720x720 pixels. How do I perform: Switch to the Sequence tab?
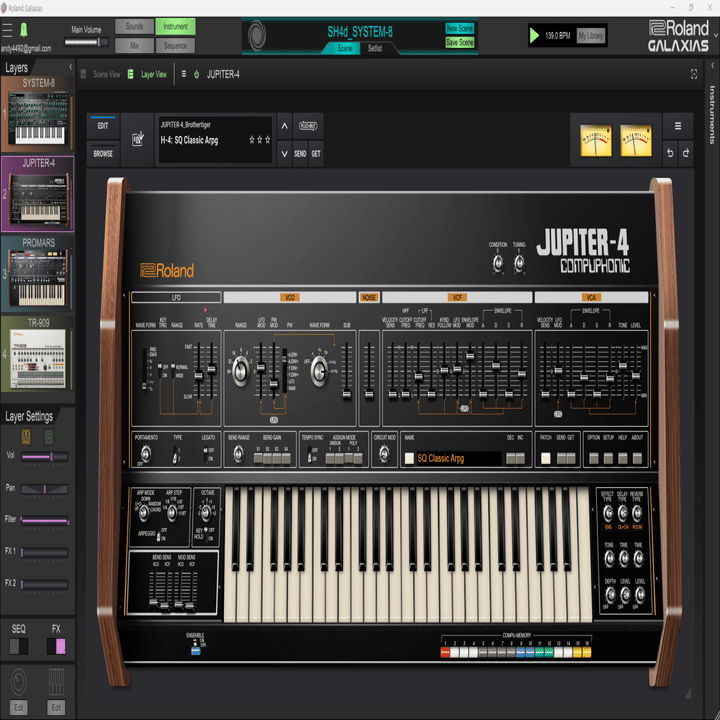click(x=175, y=45)
